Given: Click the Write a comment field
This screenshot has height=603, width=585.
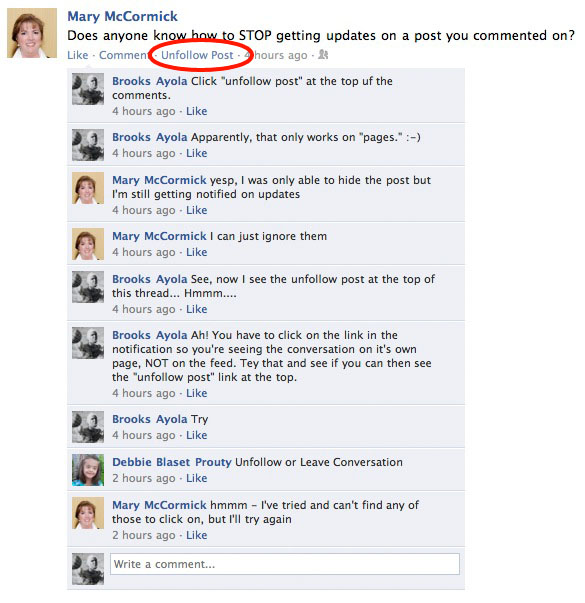Looking at the screenshot, I should click(x=285, y=564).
